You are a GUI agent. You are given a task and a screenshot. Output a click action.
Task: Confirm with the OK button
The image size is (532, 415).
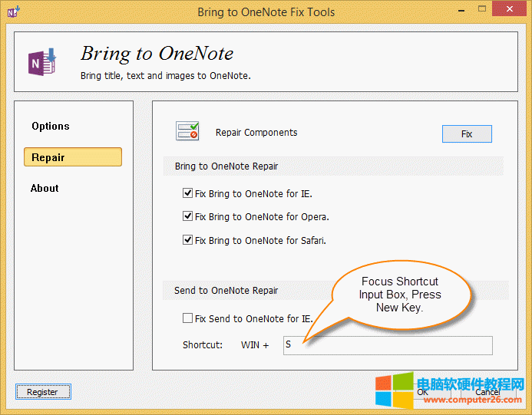pos(422,392)
